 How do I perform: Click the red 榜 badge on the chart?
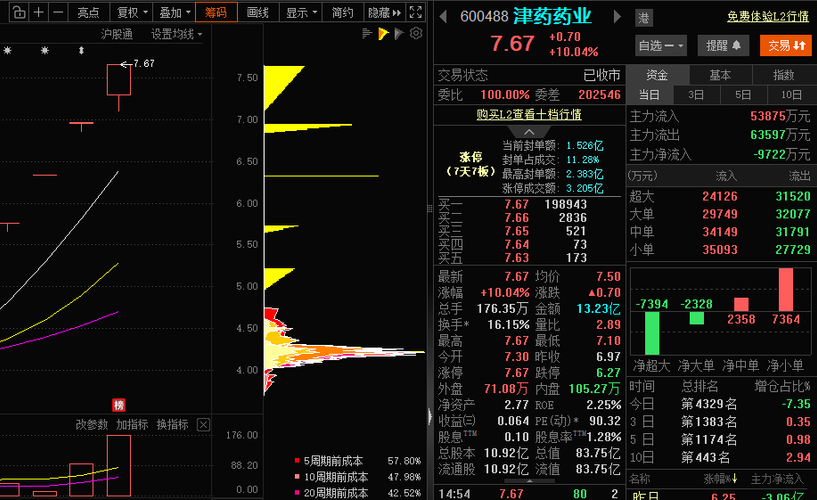point(119,405)
